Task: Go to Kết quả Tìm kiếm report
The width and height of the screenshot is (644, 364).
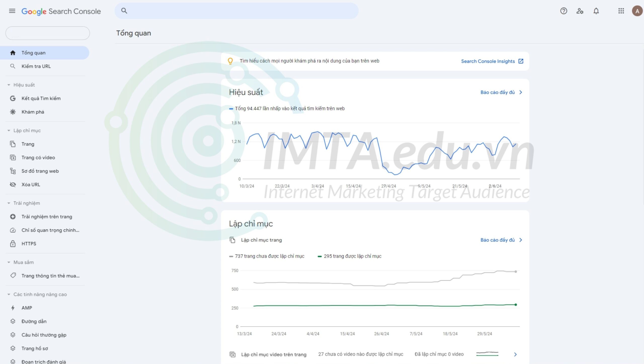Action: 45,98
